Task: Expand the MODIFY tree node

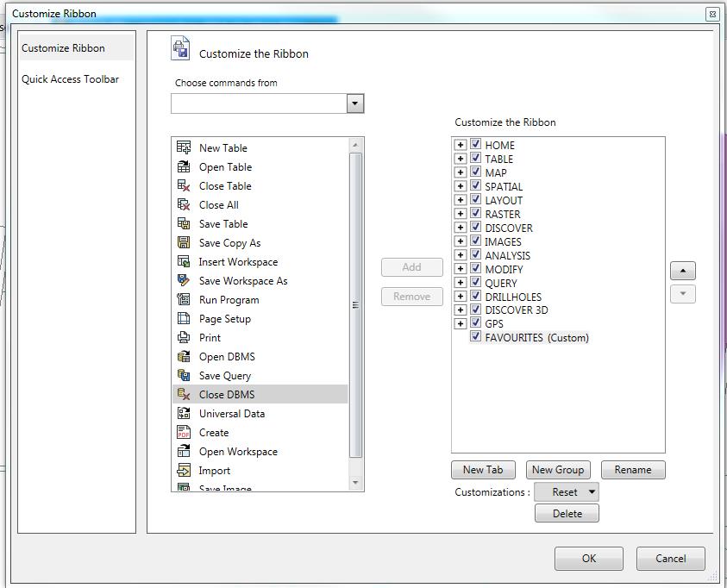Action: point(460,269)
